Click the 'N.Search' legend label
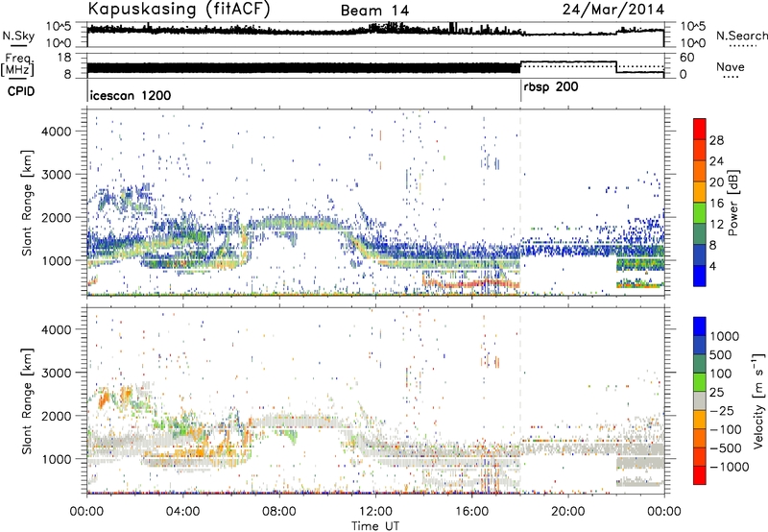 point(741,36)
